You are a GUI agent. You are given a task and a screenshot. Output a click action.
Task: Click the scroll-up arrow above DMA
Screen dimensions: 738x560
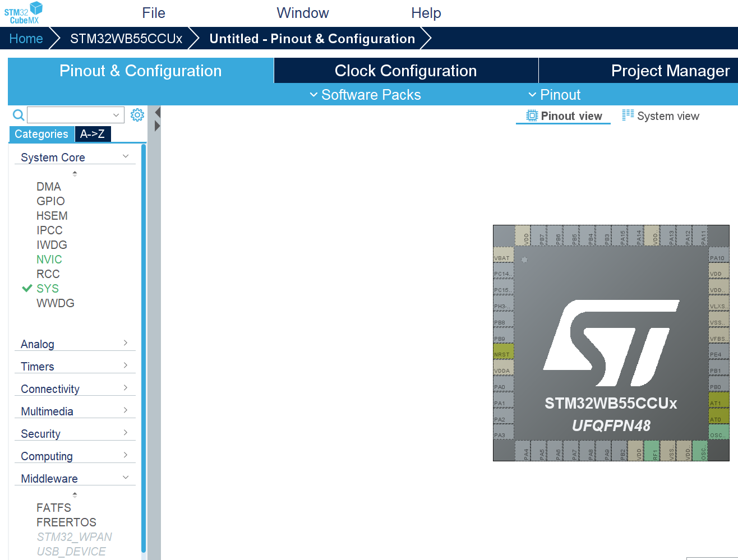click(74, 173)
